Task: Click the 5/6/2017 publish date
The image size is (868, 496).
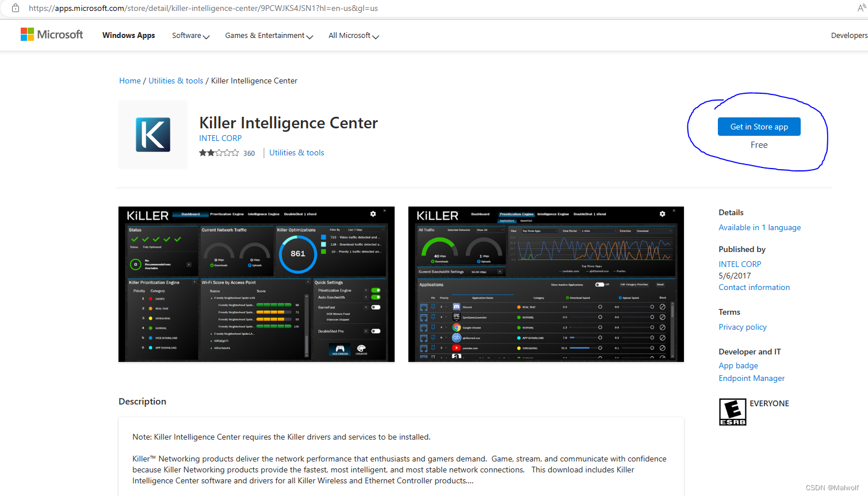Action: pos(735,276)
